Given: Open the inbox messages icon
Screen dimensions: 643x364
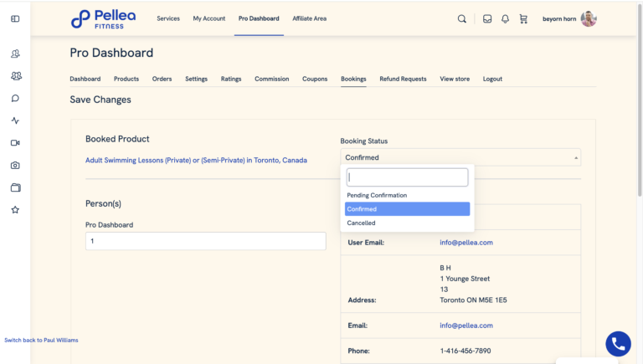Looking at the screenshot, I should click(x=487, y=19).
